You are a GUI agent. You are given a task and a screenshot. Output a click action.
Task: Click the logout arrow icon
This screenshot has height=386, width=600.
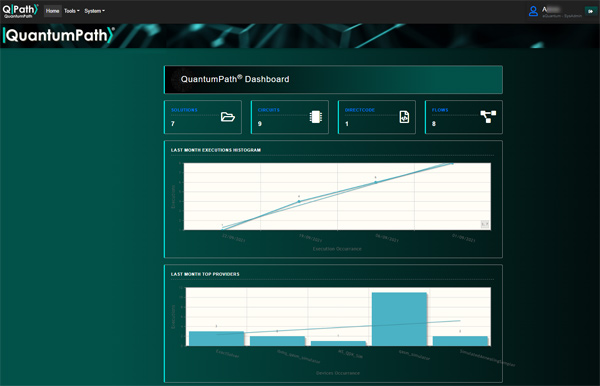590,11
